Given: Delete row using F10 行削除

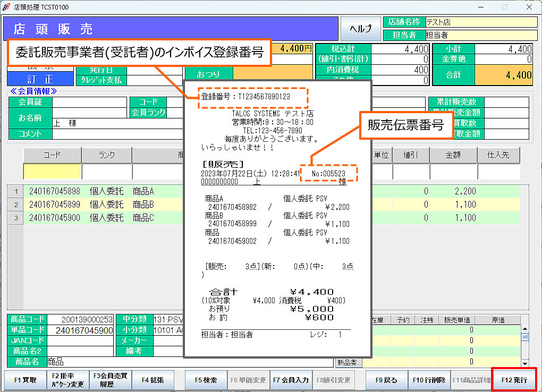Looking at the screenshot, I should pos(429,380).
